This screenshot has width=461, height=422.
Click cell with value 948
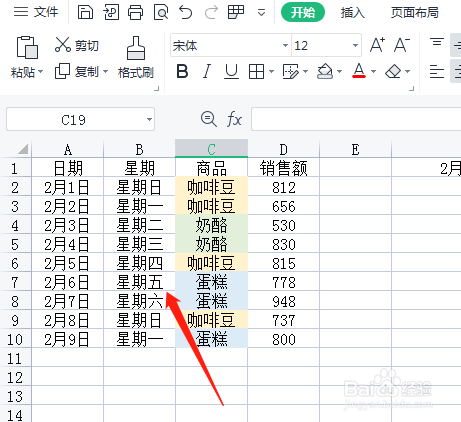tap(283, 301)
